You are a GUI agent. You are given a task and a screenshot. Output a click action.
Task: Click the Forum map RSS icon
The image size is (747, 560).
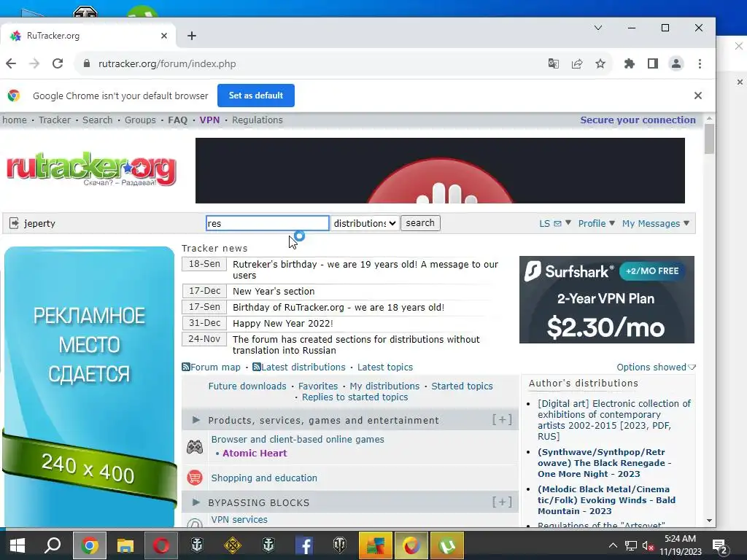[x=186, y=367]
